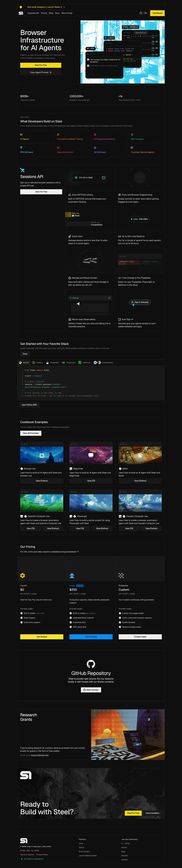Switch to the Puppeteer code tab
This screenshot has width=182, height=868.
click(52, 363)
